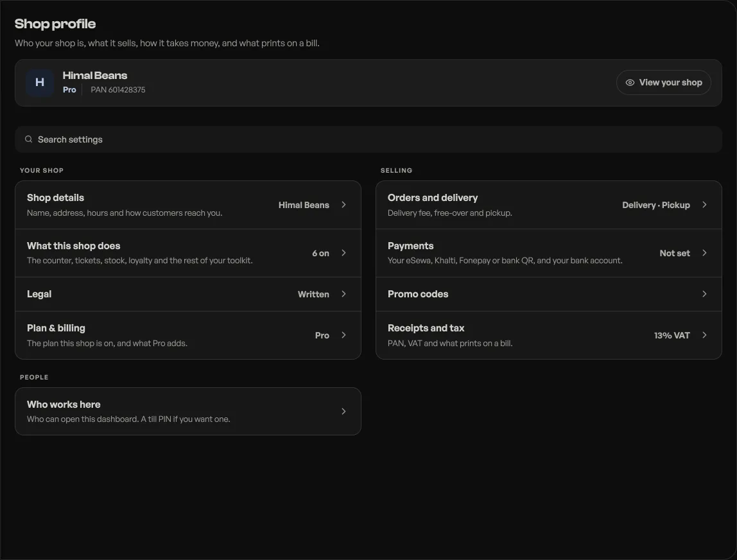Click the Himal Beans H avatar
This screenshot has height=560, width=737.
(x=40, y=82)
